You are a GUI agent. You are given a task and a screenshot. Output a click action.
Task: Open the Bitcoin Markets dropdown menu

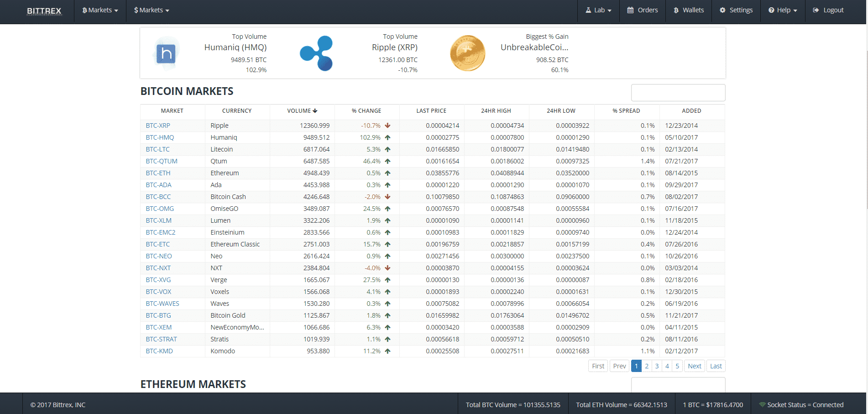[x=100, y=10]
